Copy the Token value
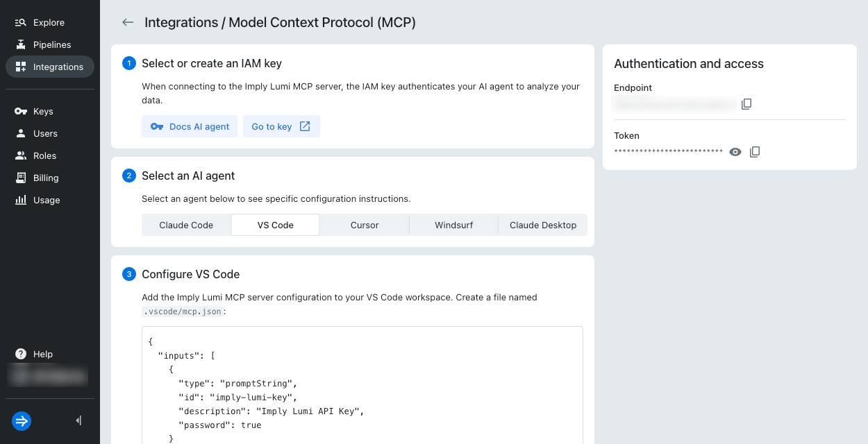 [x=755, y=152]
